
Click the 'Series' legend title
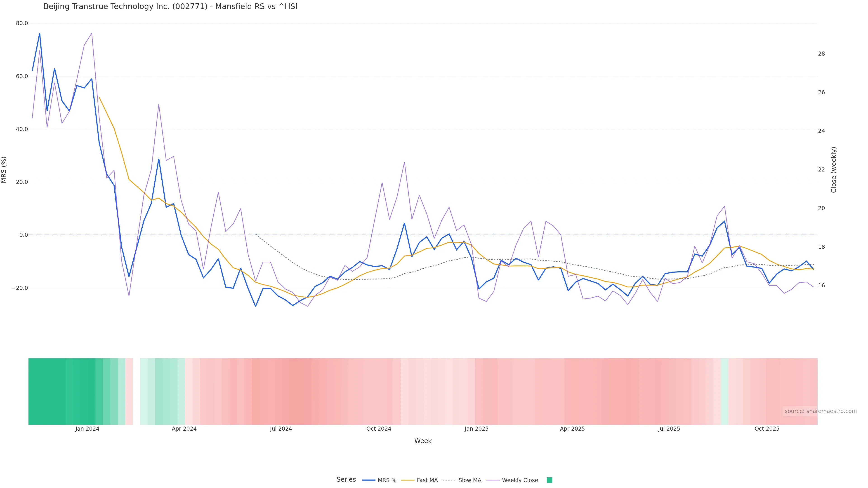tap(346, 480)
